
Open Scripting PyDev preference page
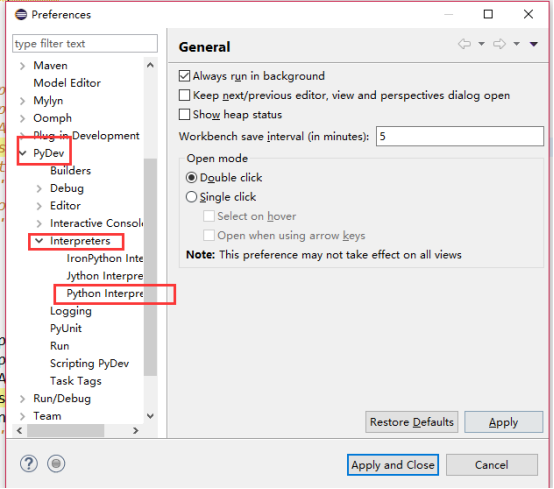tap(89, 363)
